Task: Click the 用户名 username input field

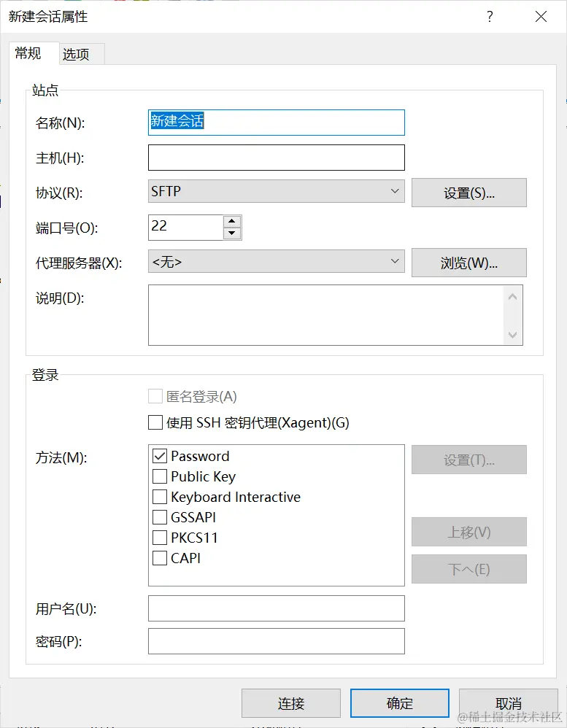Action: point(276,608)
